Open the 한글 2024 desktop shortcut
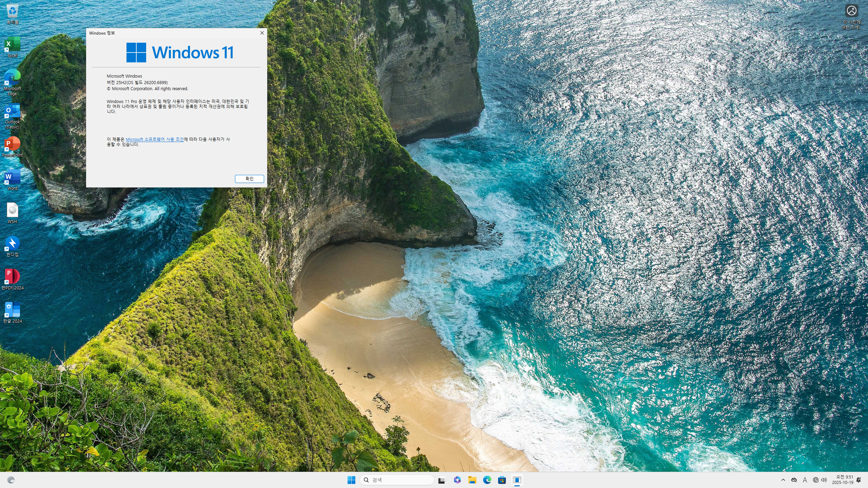The image size is (868, 488). [x=12, y=311]
